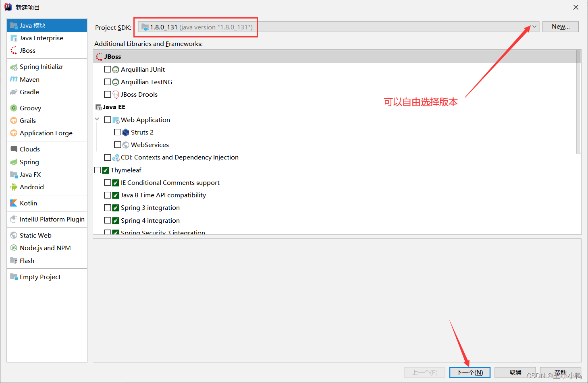
Task: Click the Maven icon
Action: click(x=14, y=79)
